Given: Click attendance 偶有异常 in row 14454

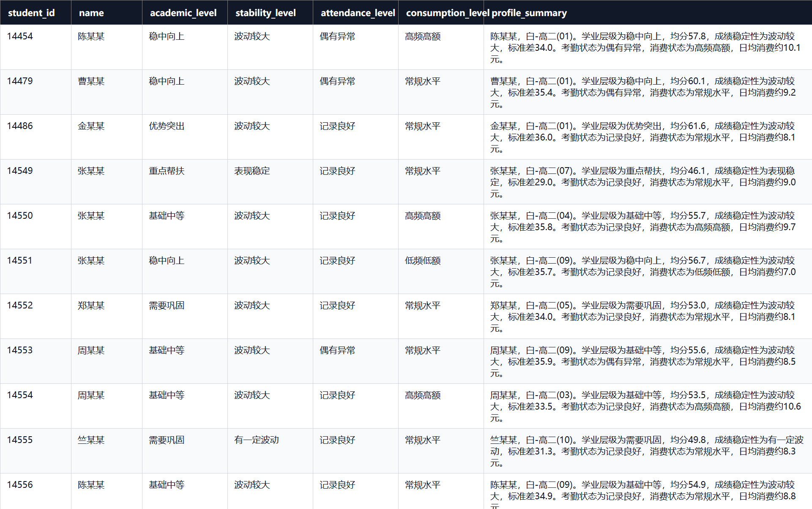Looking at the screenshot, I should pos(337,36).
